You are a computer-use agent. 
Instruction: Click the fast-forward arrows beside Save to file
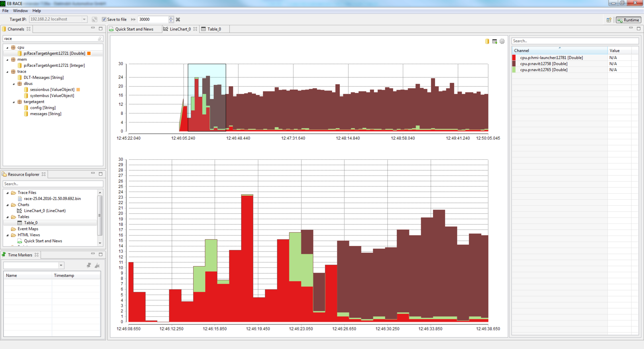(x=133, y=19)
